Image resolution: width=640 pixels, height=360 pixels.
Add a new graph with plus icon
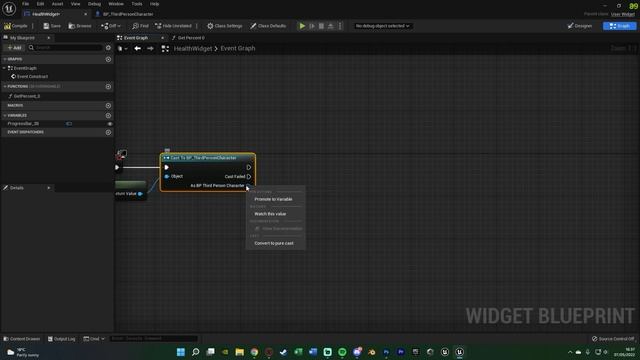point(108,59)
